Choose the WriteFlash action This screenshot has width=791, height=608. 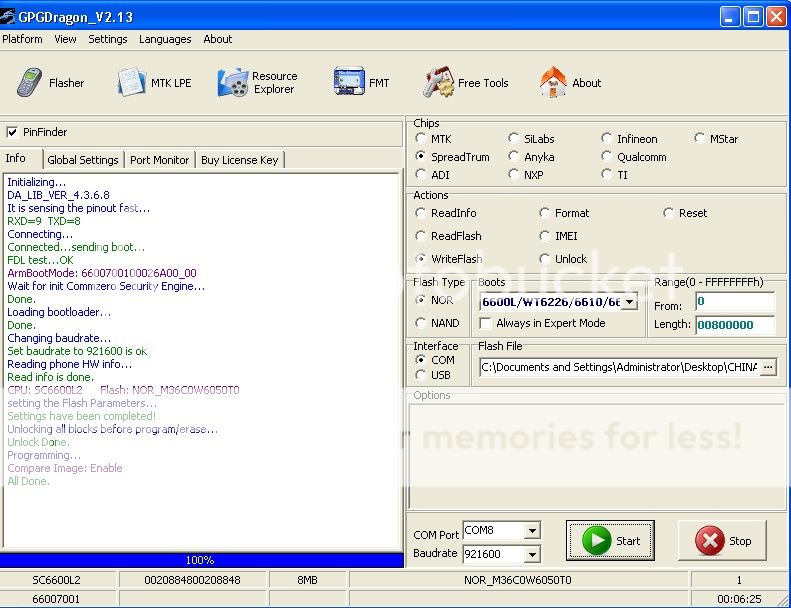coord(420,259)
